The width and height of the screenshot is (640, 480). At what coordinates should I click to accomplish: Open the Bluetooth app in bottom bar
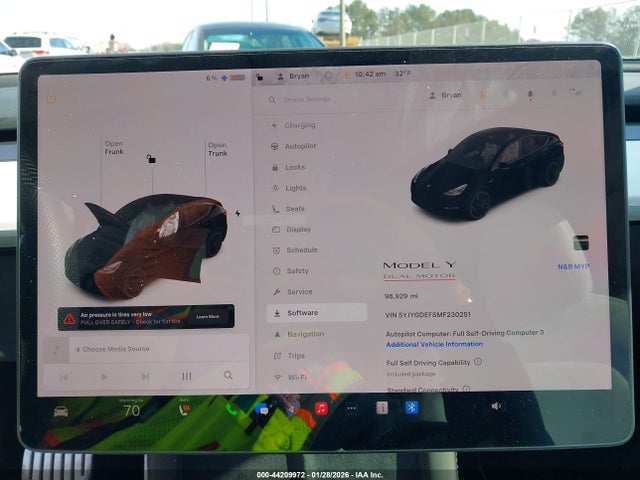(x=411, y=407)
